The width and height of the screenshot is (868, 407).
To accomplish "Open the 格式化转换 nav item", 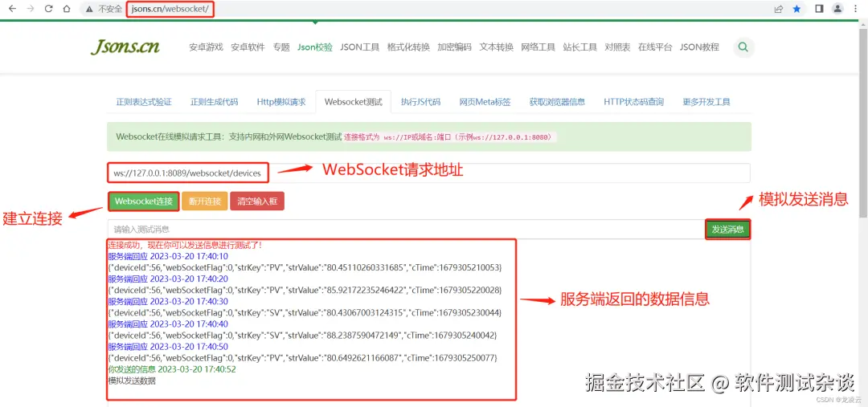I will pos(408,47).
